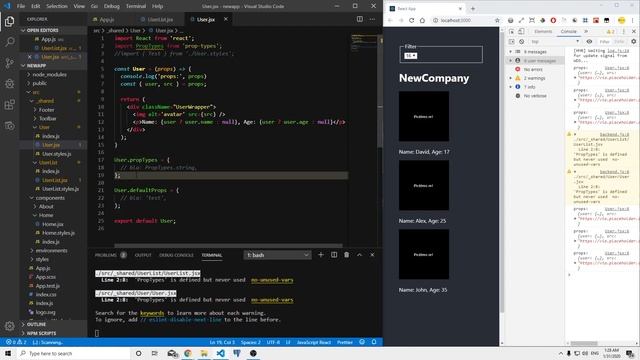This screenshot has height=360, width=640.
Task: Open the bash terminal selector dropdown
Action: pyautogui.click(x=278, y=255)
